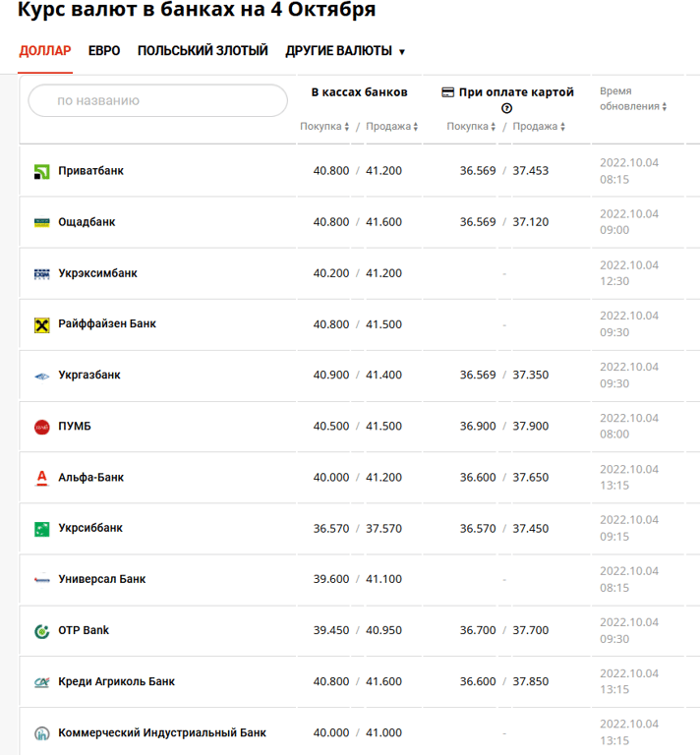
Task: Sort by cash desk Продажа rate
Action: pos(392,127)
